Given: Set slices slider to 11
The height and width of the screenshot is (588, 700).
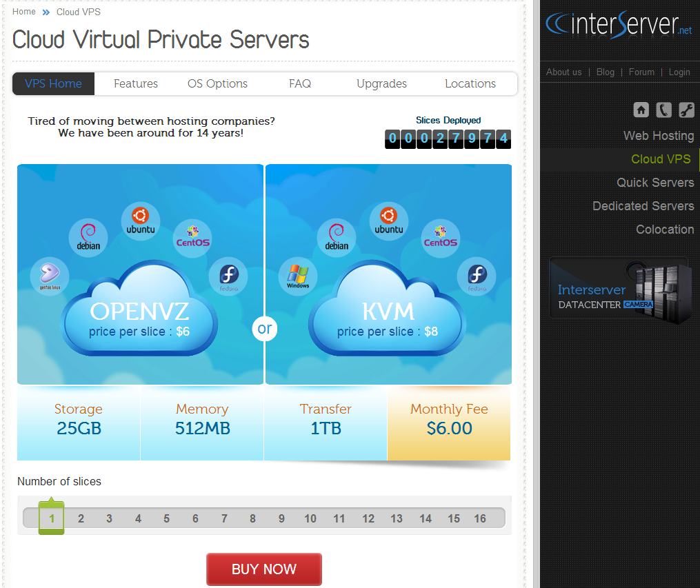Looking at the screenshot, I should pyautogui.click(x=339, y=518).
